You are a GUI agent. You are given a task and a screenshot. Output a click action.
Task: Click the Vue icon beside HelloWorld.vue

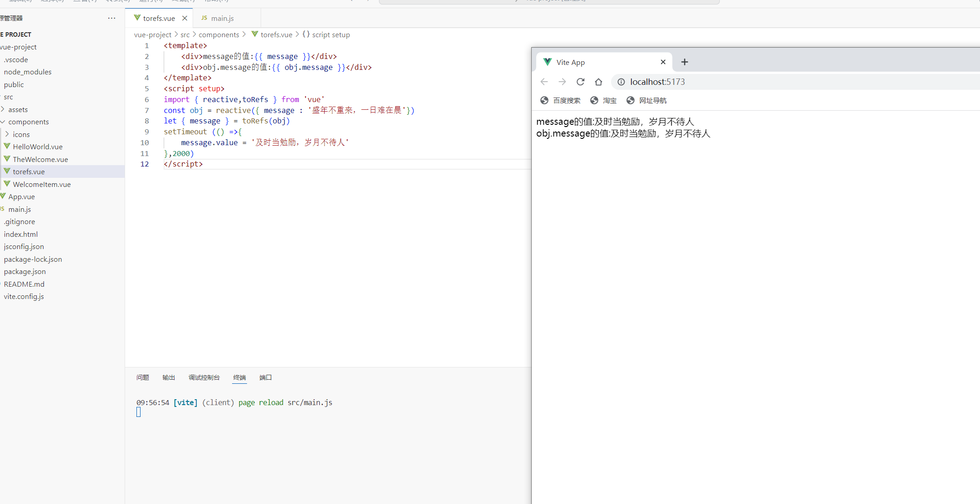[x=7, y=146]
